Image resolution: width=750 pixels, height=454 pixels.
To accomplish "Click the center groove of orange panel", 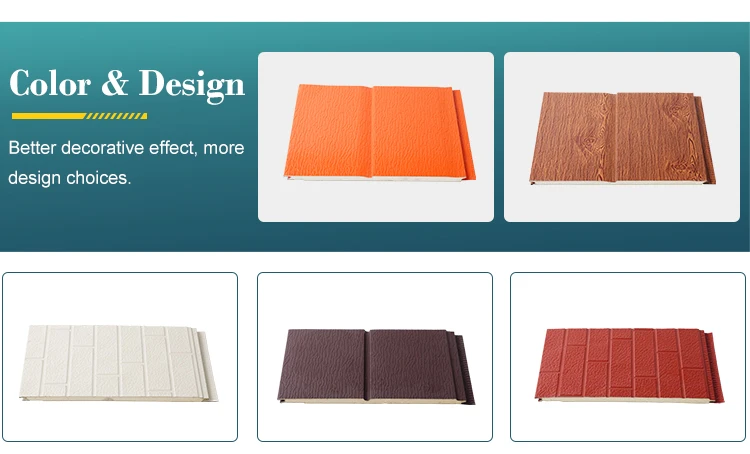I will 372,132.
